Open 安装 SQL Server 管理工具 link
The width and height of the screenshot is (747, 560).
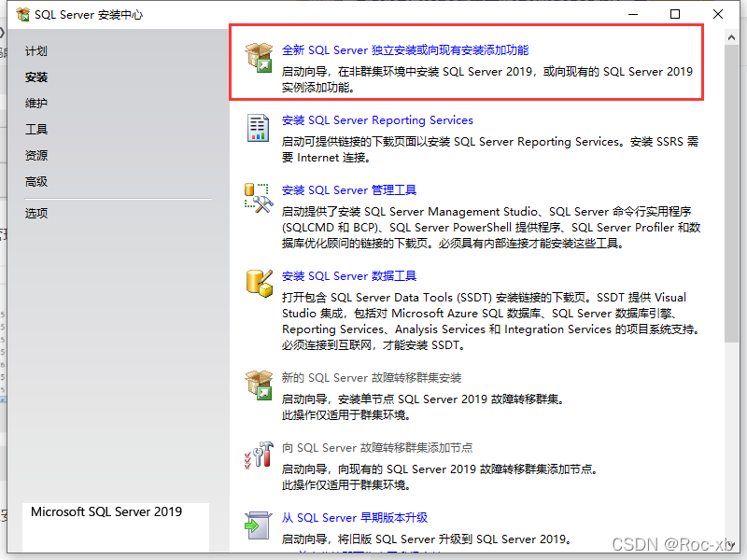pos(349,190)
